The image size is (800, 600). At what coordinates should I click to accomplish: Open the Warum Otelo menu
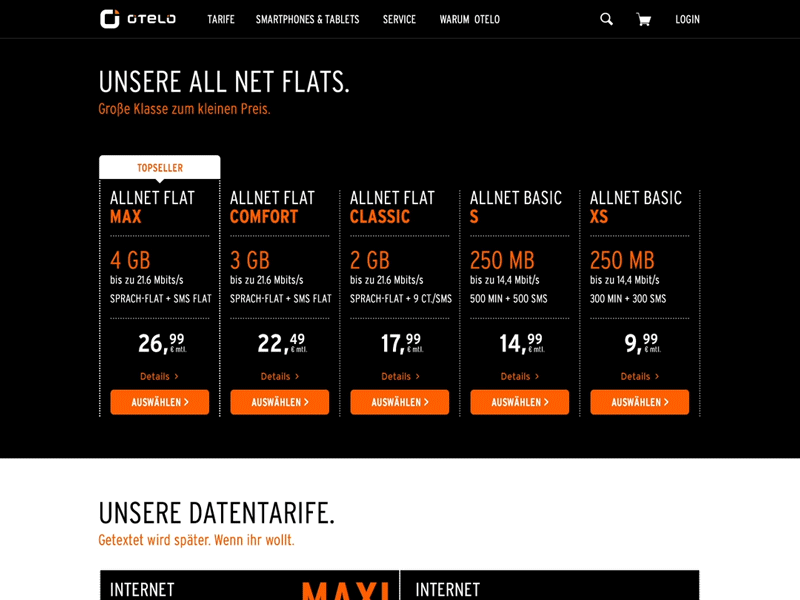coord(469,19)
